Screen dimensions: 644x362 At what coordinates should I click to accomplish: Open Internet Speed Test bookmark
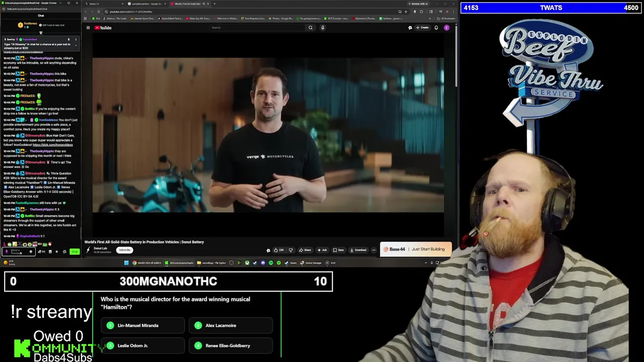tap(142, 19)
